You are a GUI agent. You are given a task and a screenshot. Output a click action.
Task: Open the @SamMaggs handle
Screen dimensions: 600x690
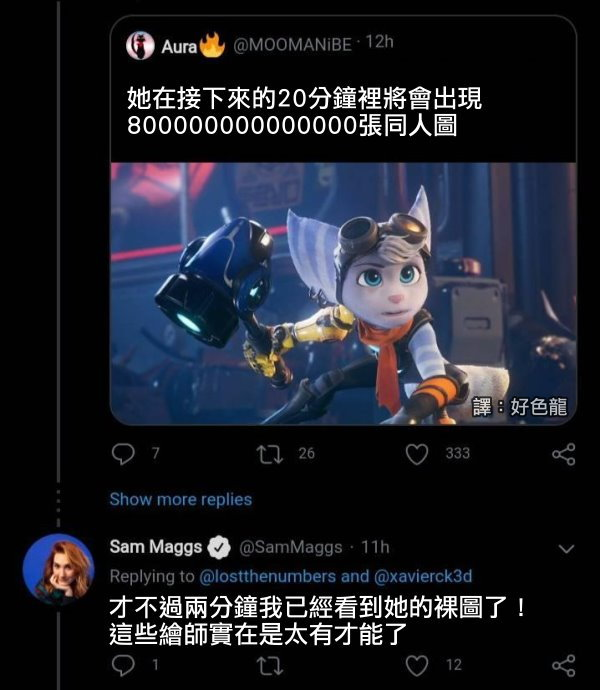click(291, 547)
